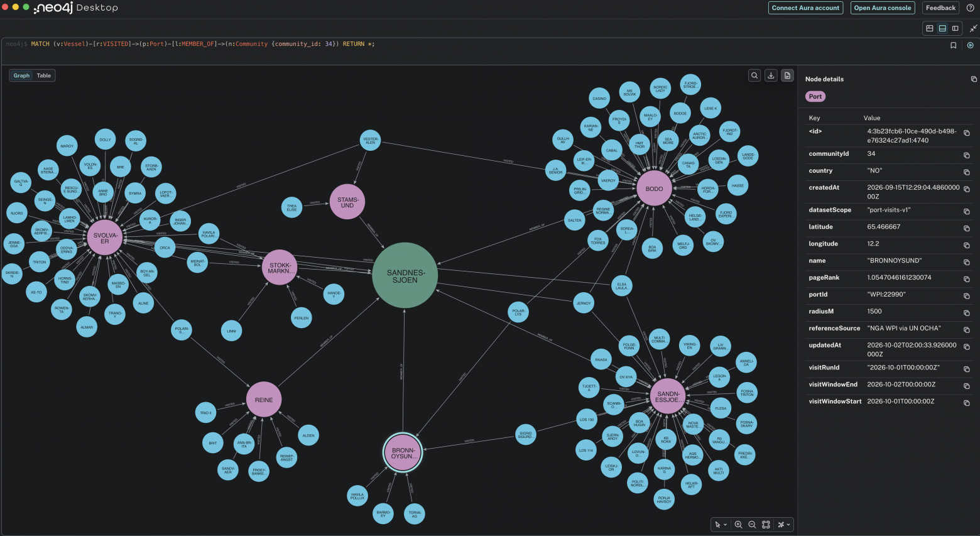980x536 pixels.
Task: Click Connect Aura account button
Action: (805, 8)
